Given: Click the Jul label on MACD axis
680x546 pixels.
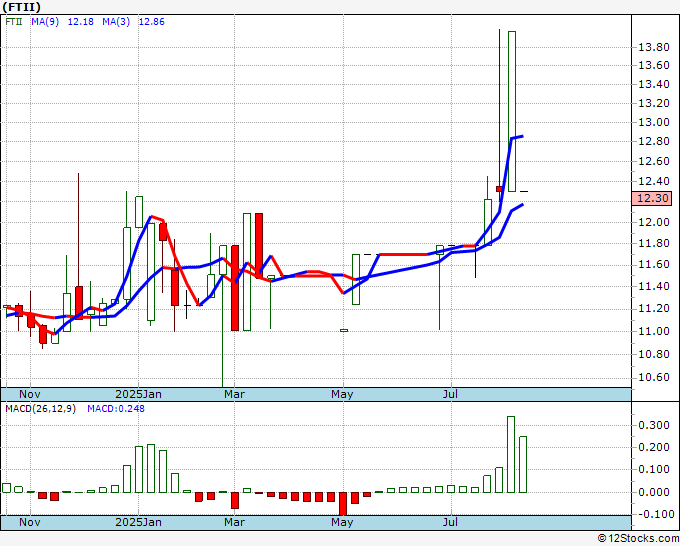Looking at the screenshot, I should click(x=451, y=522).
